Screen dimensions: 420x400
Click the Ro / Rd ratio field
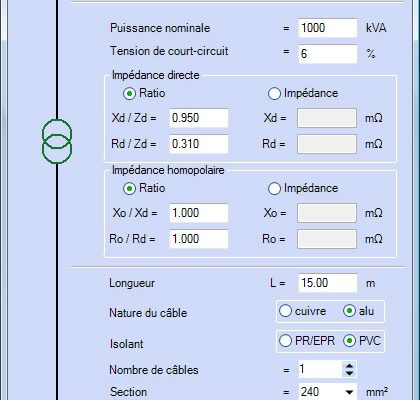[x=199, y=239]
